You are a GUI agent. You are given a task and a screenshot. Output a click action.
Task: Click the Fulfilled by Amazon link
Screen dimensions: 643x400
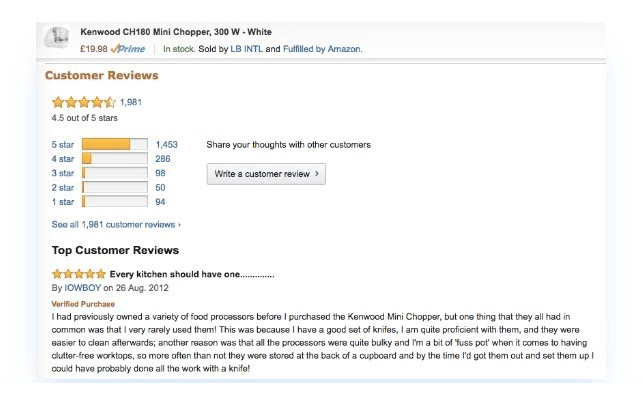click(323, 48)
